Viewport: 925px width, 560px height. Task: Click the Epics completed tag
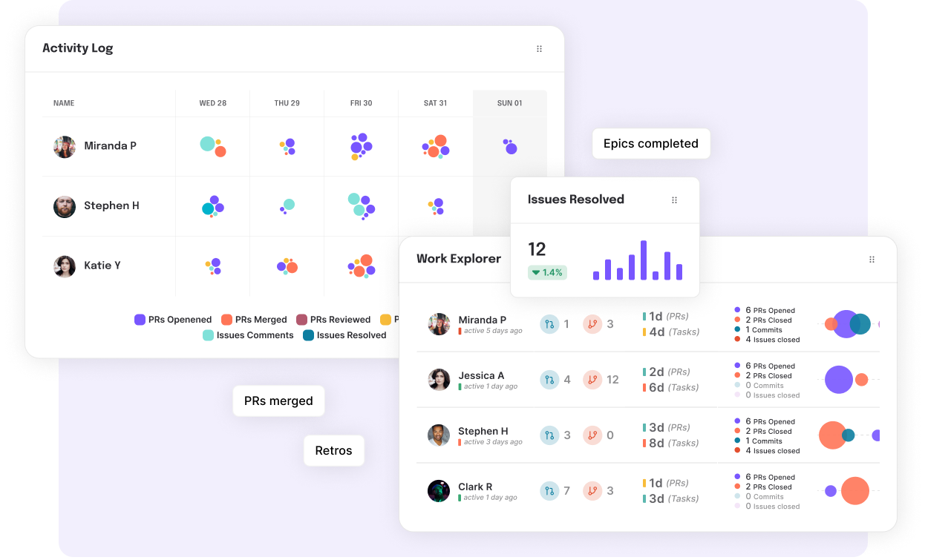pyautogui.click(x=651, y=144)
